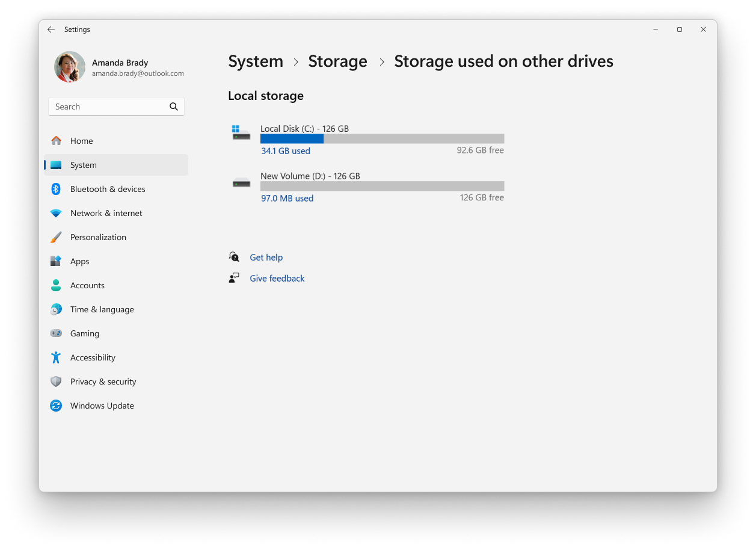The image size is (756, 550).
Task: Click the Windows Update icon
Action: pos(56,406)
